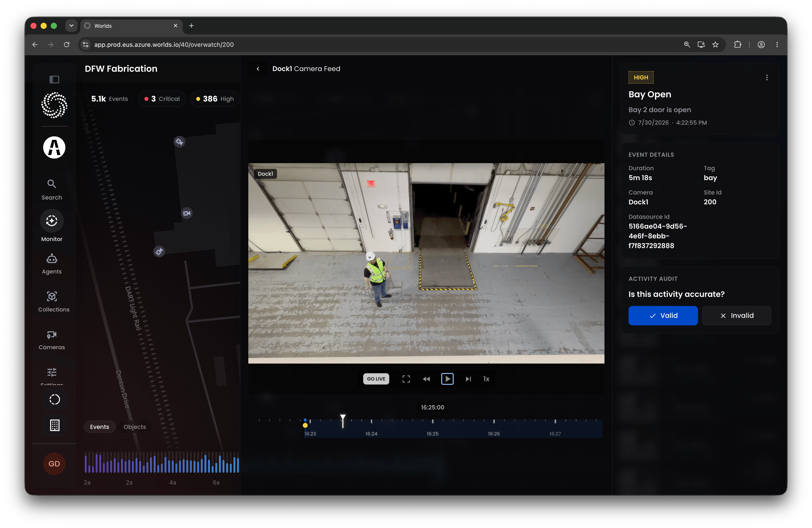Screen dimensions: 812x528
Task: Open Settings sliders icon
Action: (52, 372)
